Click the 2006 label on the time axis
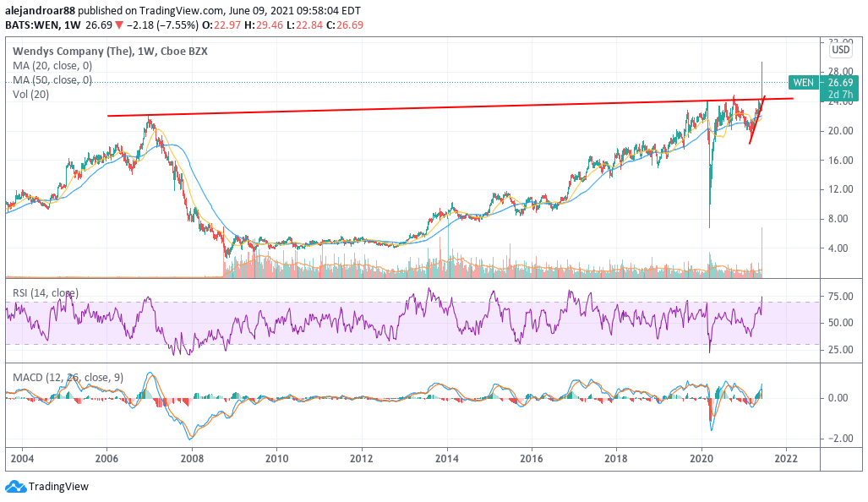This screenshot has width=868, height=502. [106, 458]
